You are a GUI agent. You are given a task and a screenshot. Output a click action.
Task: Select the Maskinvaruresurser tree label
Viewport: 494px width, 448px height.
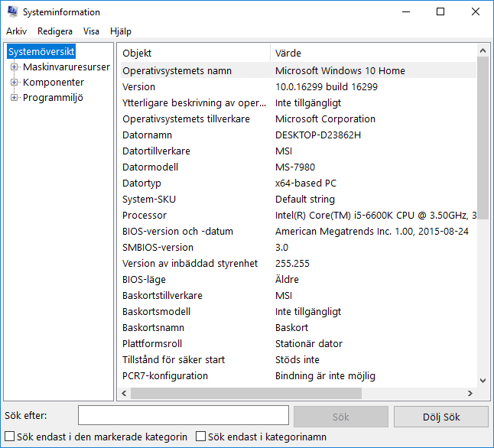(x=67, y=67)
